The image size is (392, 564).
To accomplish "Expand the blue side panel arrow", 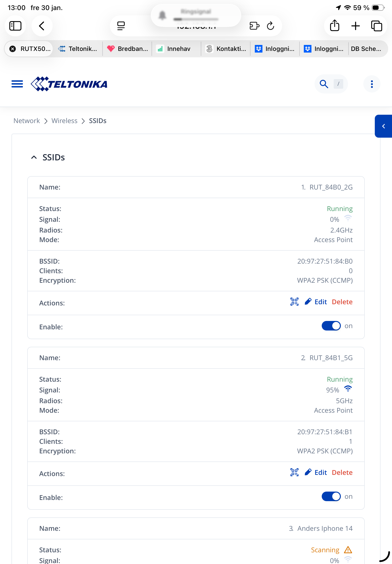I will pos(383,126).
